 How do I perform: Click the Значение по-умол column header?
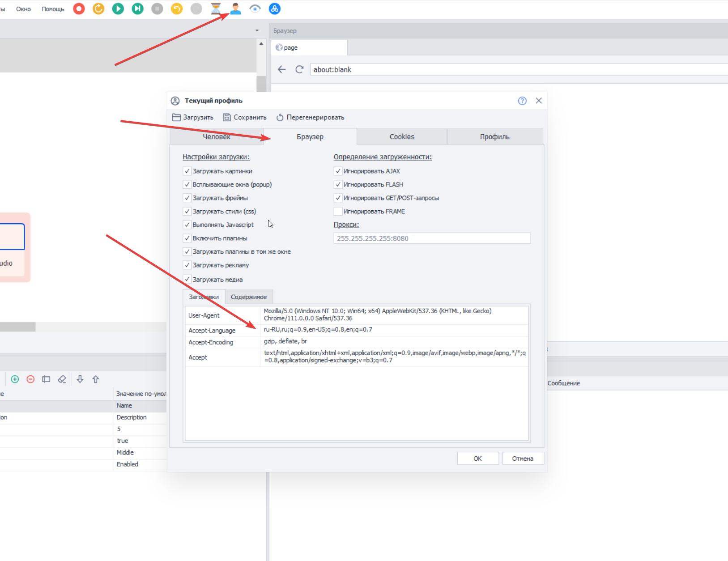click(x=141, y=394)
